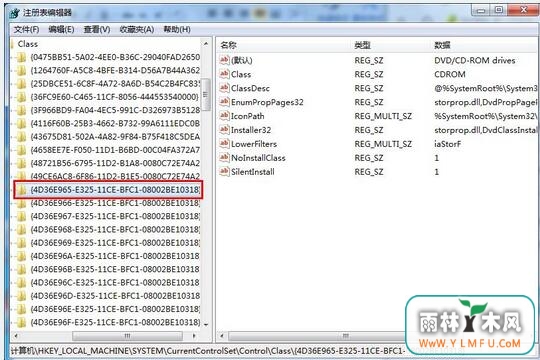Click tree pane horizontal scrollbar right arrow
Image resolution: width=540 pixels, height=360 pixels.
[194, 336]
